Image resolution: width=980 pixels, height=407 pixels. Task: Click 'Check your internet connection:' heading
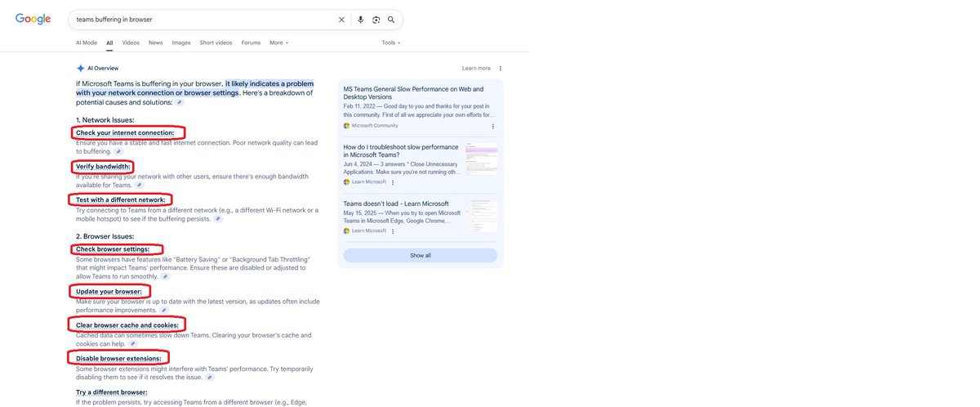(x=125, y=132)
